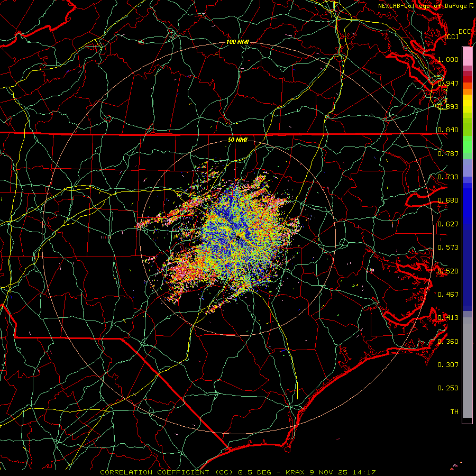476x476 pixels.
Task: Click the 0.840 color scale value
Action: coord(448,130)
